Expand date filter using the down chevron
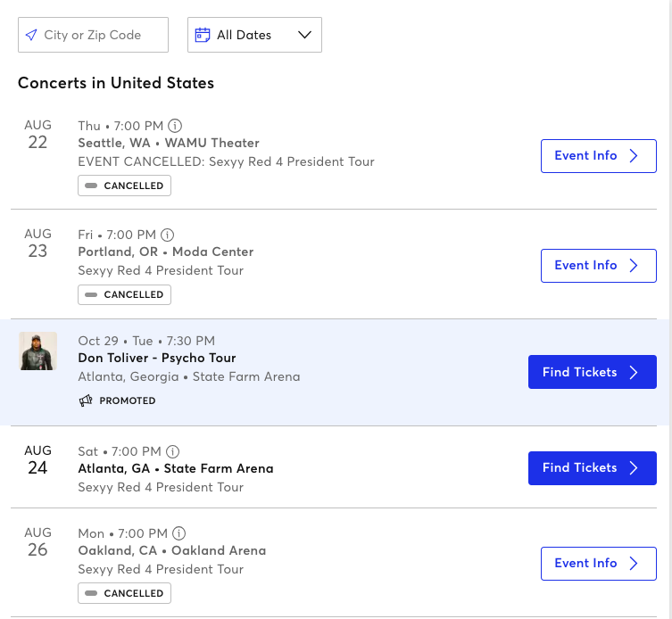 304,35
